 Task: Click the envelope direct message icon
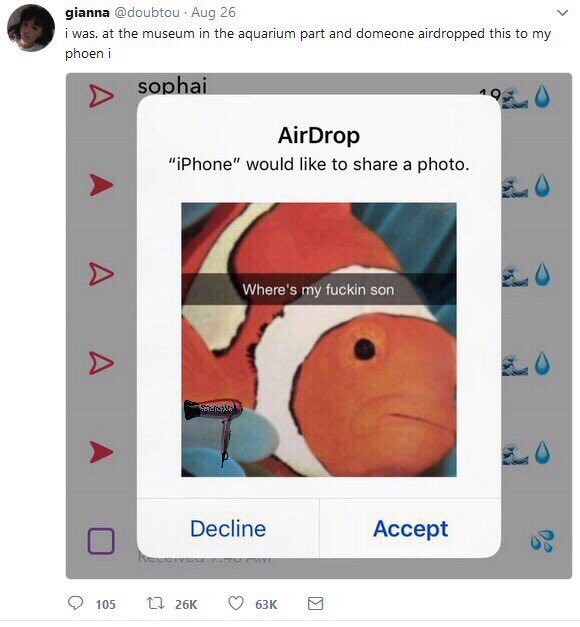(315, 603)
